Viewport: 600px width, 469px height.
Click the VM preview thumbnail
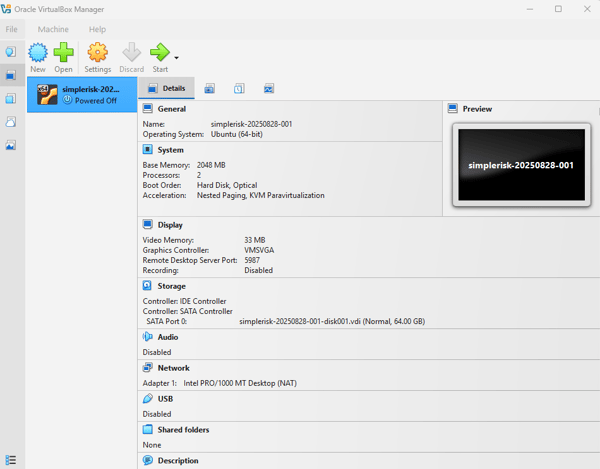[x=518, y=164]
